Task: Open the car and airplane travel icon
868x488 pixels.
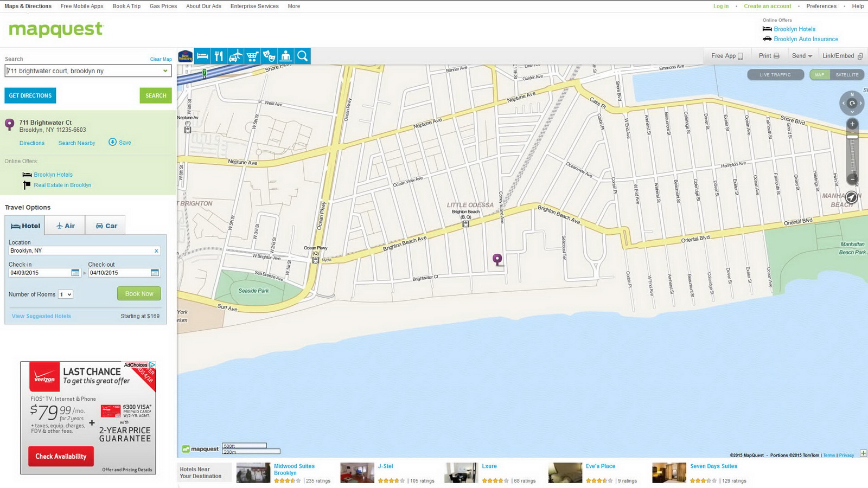Action: [235, 56]
